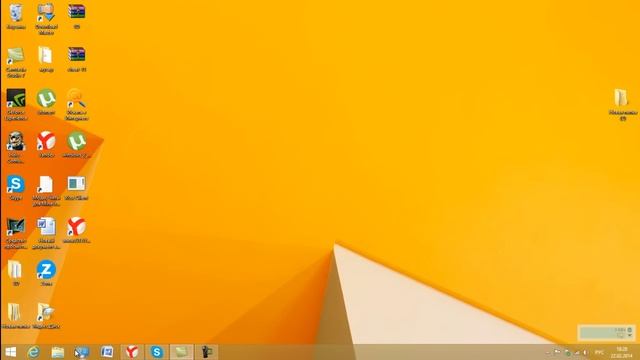Open the Recycle Bin on the desktop
The height and width of the screenshot is (360, 640).
[16, 16]
